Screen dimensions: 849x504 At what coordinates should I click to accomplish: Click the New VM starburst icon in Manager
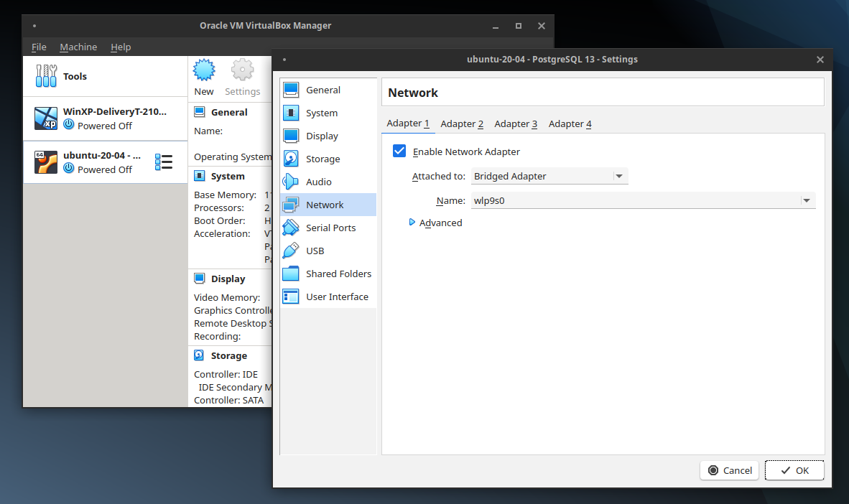[x=204, y=70]
